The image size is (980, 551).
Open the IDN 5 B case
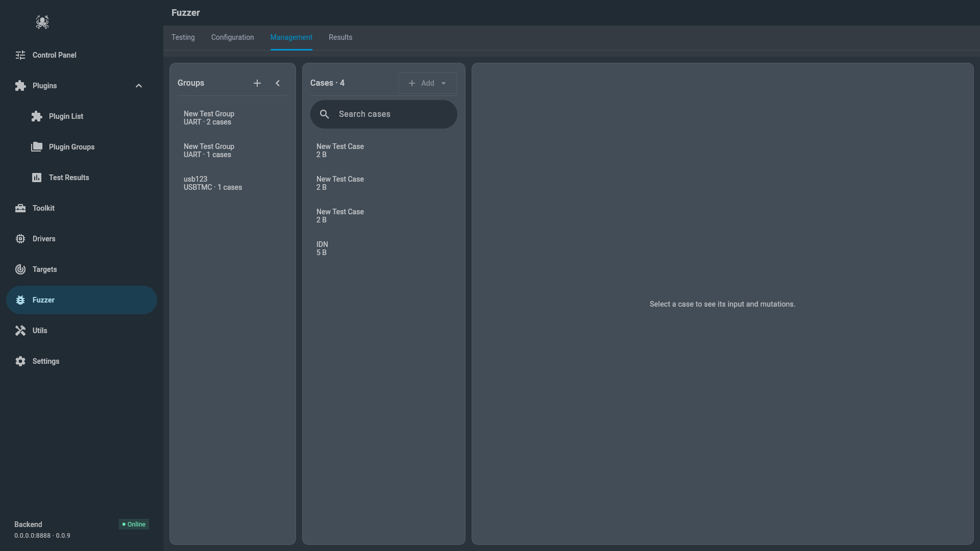384,248
